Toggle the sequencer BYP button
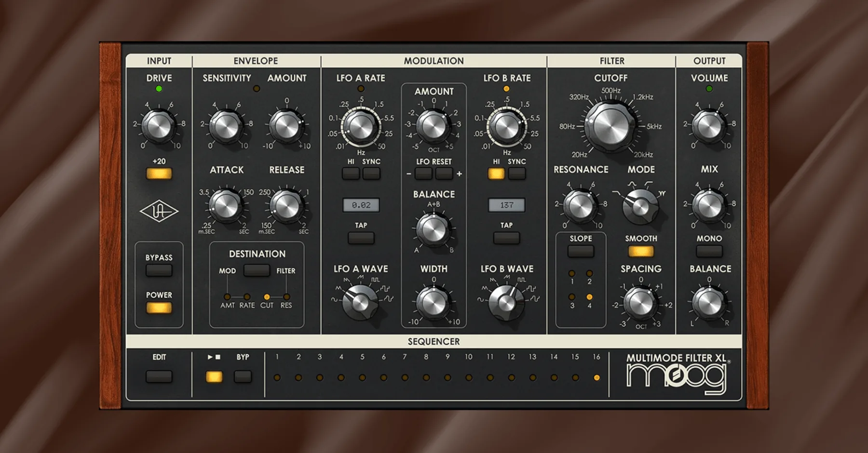Viewport: 868px width, 453px height. tap(243, 376)
